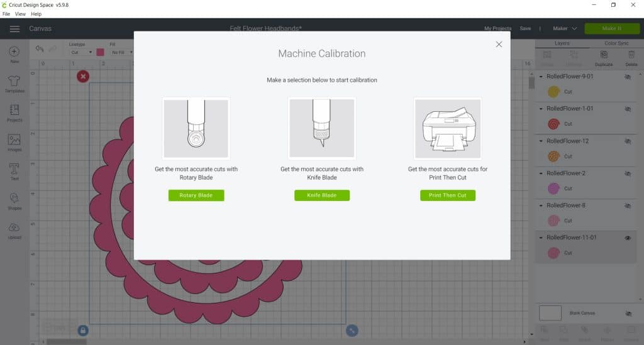
Task: Open the Maker machine dropdown
Action: [x=565, y=28]
